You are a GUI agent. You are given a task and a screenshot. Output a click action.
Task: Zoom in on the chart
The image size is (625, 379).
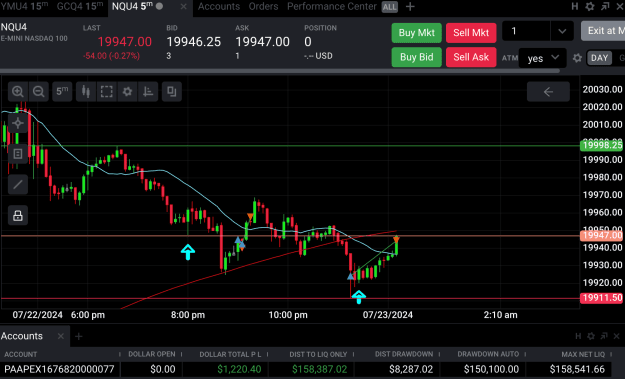[x=18, y=92]
